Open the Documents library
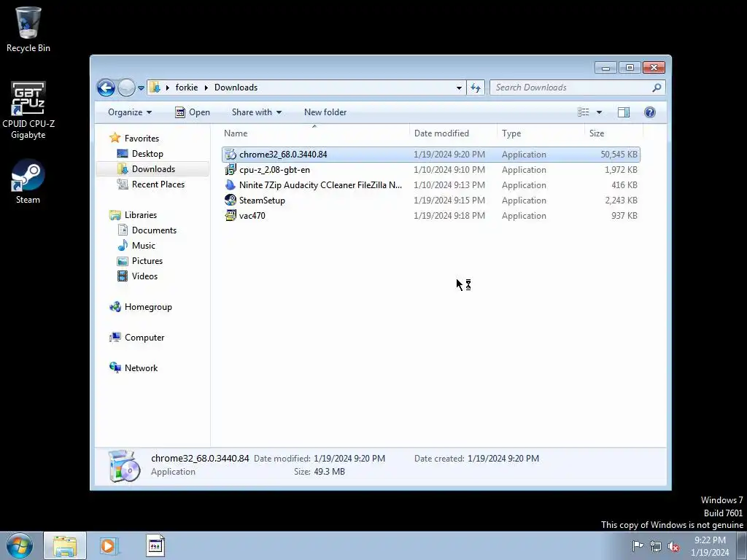747x560 pixels. [x=154, y=230]
